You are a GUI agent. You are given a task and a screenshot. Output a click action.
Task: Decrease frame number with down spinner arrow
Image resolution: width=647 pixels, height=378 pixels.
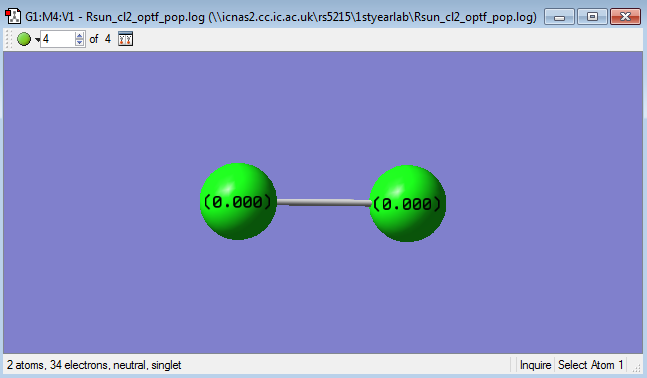pos(80,43)
